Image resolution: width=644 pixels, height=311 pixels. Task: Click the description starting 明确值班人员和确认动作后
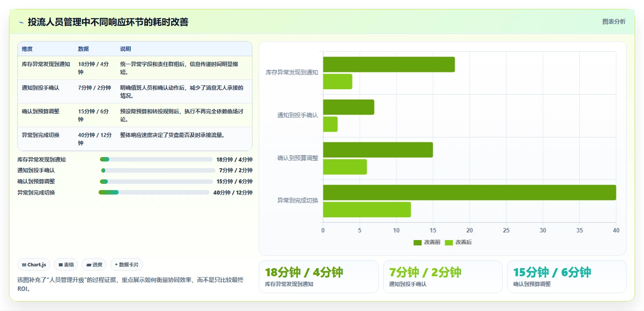[182, 91]
